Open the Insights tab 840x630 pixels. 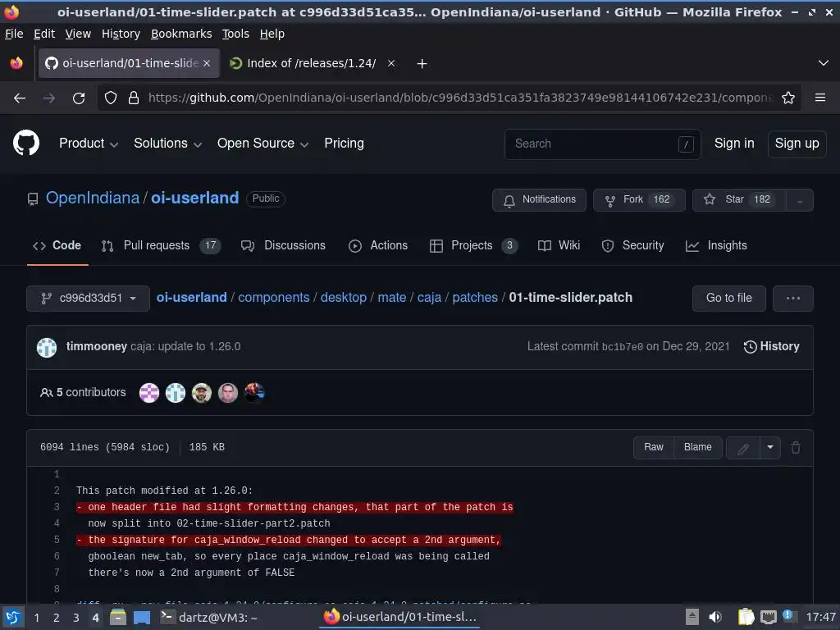click(716, 246)
